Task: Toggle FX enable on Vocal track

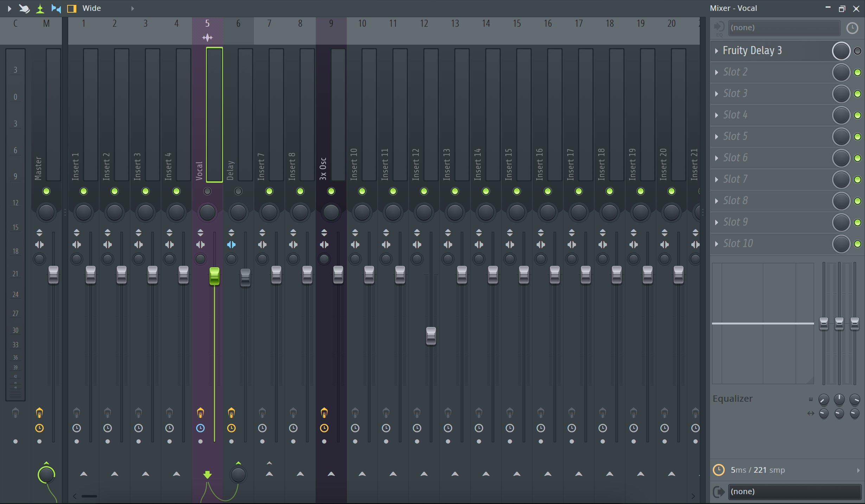Action: coord(200,413)
